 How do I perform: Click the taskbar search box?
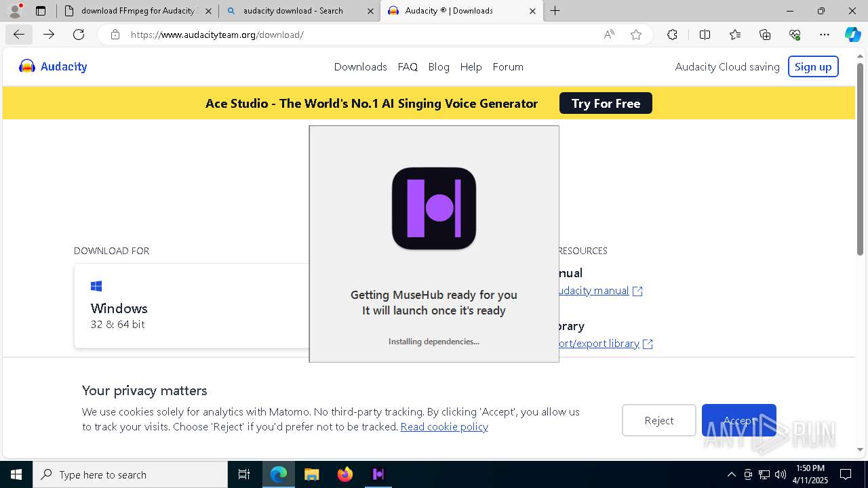pyautogui.click(x=130, y=474)
